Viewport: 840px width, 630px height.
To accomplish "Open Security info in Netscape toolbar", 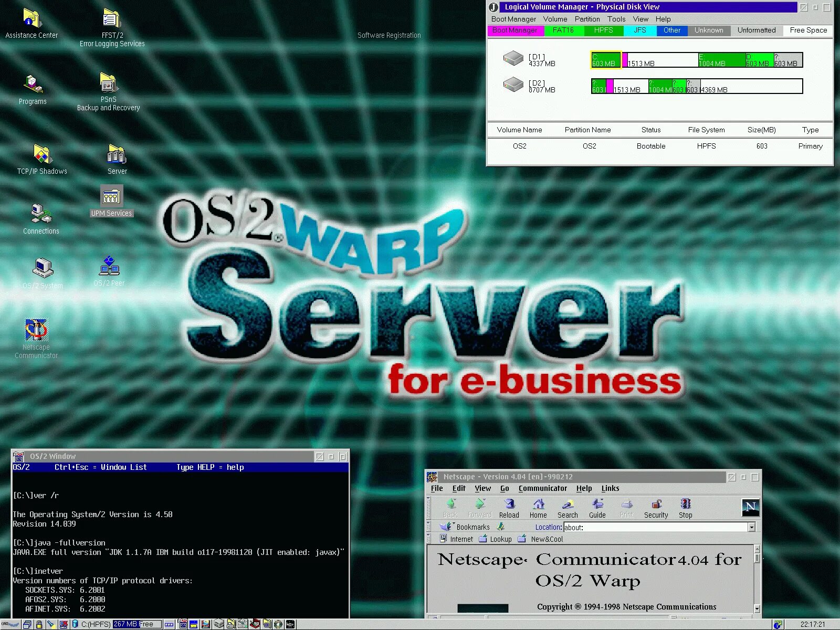I will tap(656, 508).
